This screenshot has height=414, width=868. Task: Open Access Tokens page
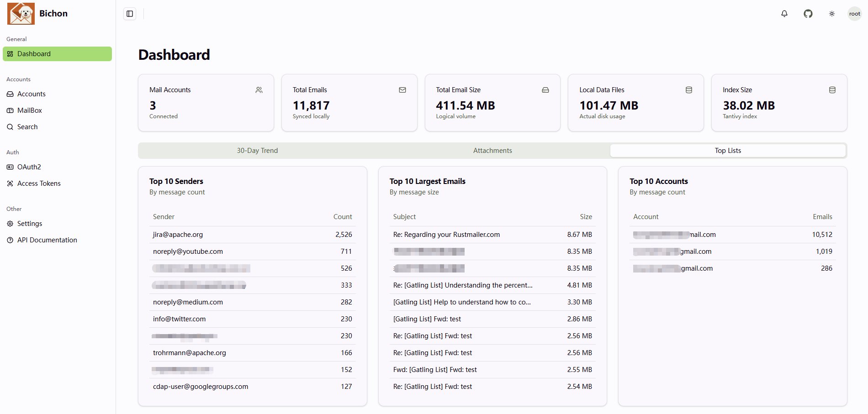tap(39, 183)
